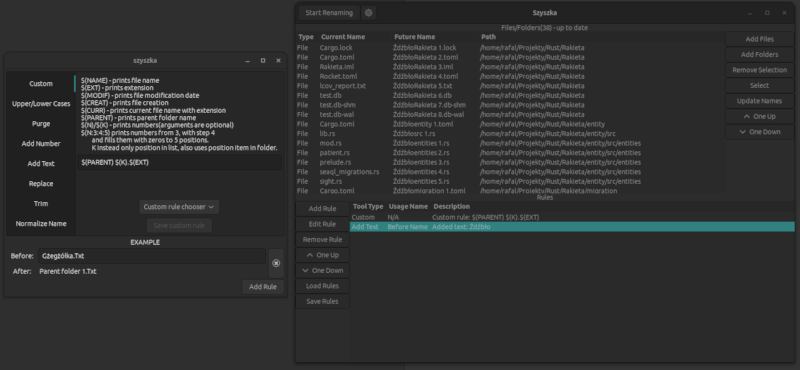
Task: Click the Save Rules button
Action: pyautogui.click(x=322, y=302)
